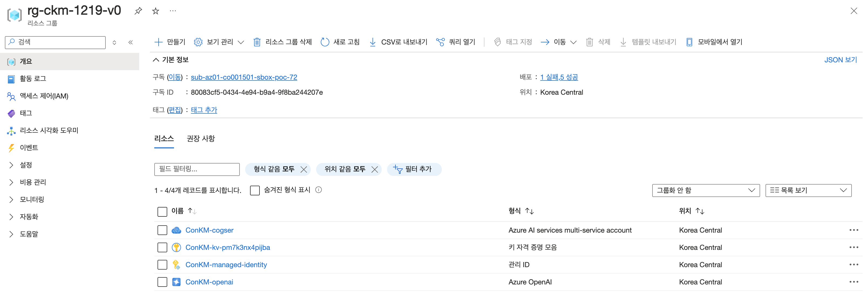Open 모바일에서 열기 phone icon
The height and width of the screenshot is (306, 868).
pyautogui.click(x=689, y=42)
